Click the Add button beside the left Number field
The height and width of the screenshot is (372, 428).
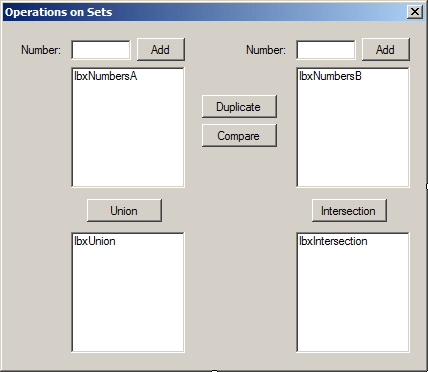[161, 50]
